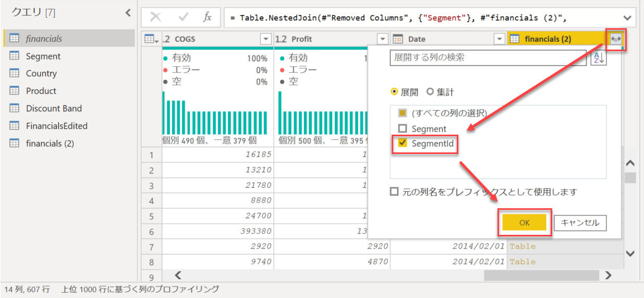Open the Profit column filter dropdown
Viewport: 644px width, 298px height.
tap(383, 39)
